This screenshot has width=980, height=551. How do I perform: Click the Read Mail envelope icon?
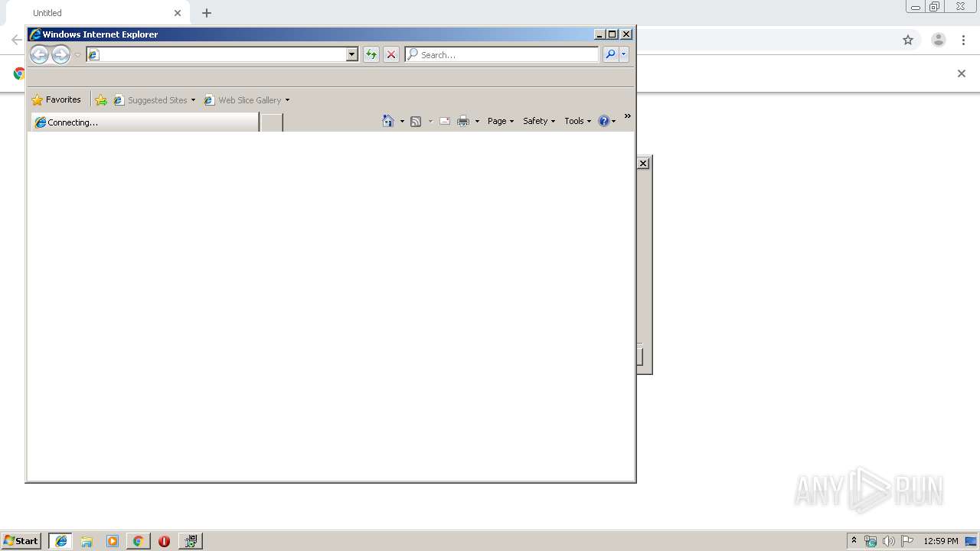click(x=444, y=121)
